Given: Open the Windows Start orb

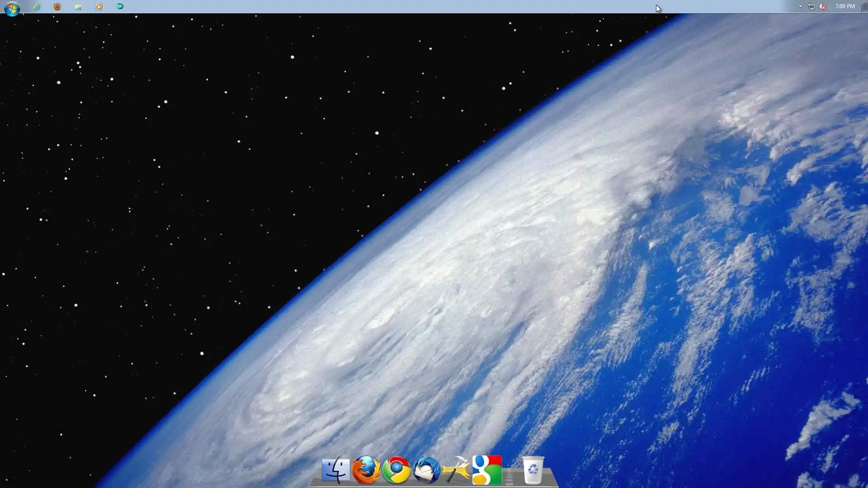Looking at the screenshot, I should (12, 8).
